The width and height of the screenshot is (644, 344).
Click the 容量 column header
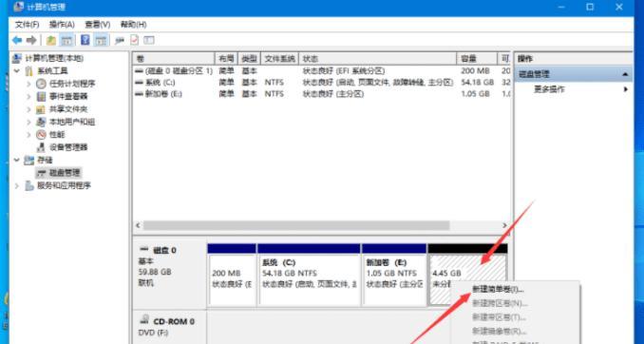[477, 59]
